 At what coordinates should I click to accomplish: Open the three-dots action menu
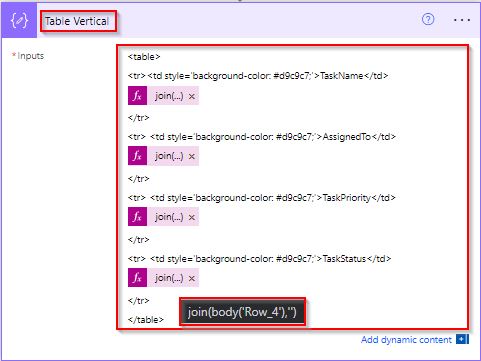tap(462, 20)
